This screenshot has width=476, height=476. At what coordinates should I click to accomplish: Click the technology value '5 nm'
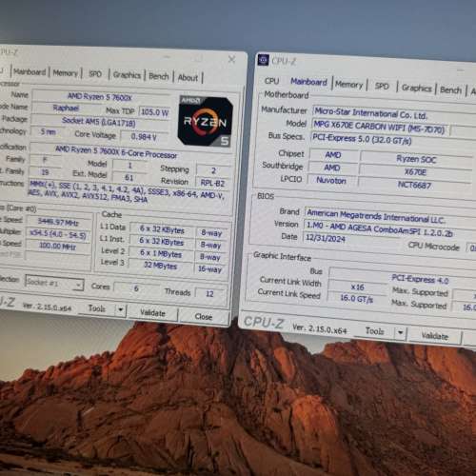click(x=49, y=132)
